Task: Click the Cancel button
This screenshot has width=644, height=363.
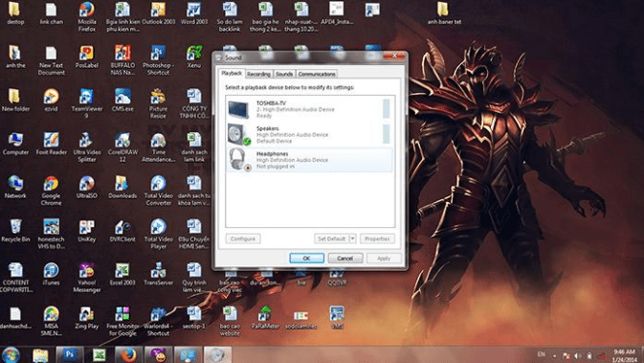Action: coord(345,259)
